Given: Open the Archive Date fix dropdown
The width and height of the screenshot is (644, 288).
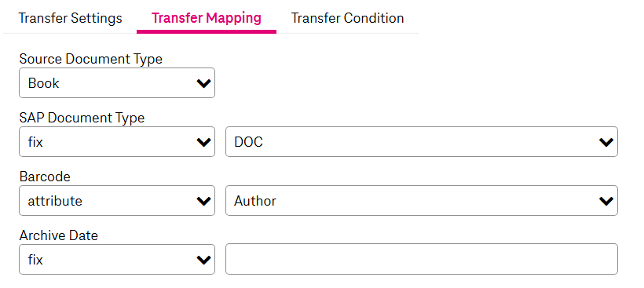Looking at the screenshot, I should click(x=117, y=259).
